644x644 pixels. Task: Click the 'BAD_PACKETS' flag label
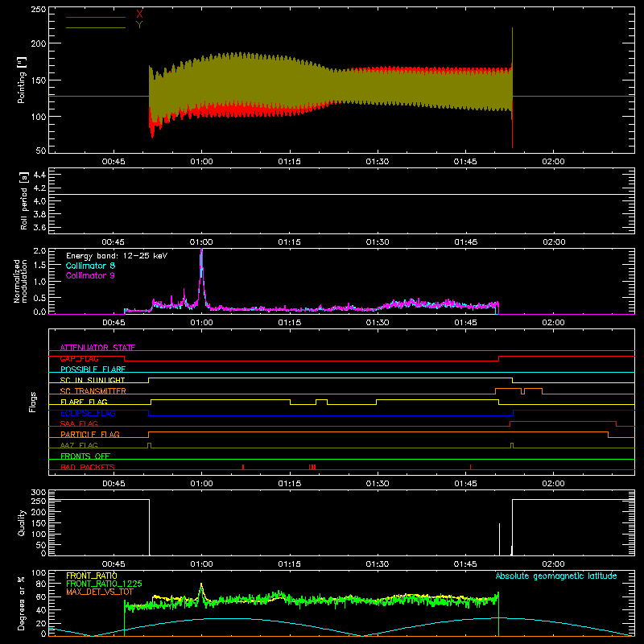click(88, 467)
